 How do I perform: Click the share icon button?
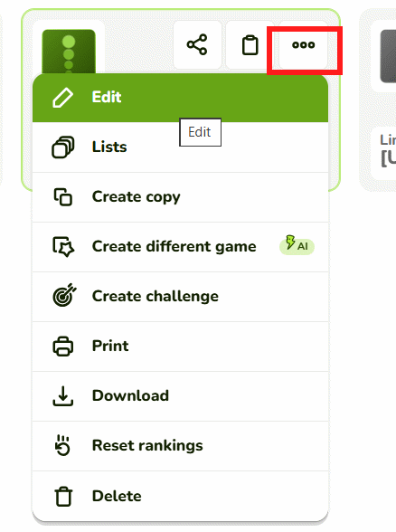click(197, 44)
